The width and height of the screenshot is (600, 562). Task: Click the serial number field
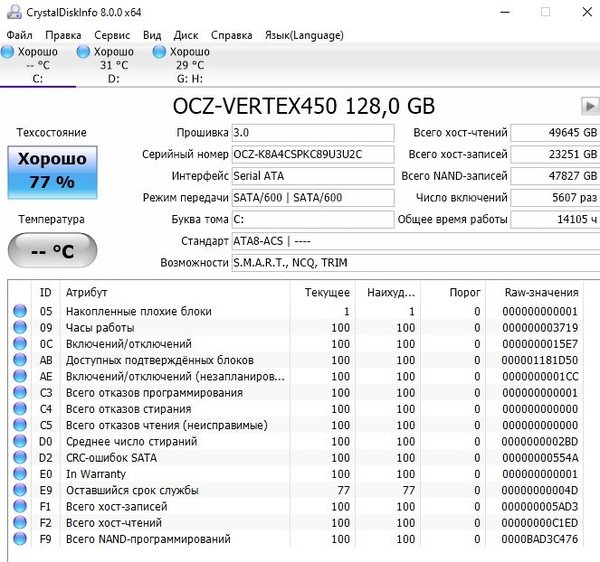coord(312,155)
